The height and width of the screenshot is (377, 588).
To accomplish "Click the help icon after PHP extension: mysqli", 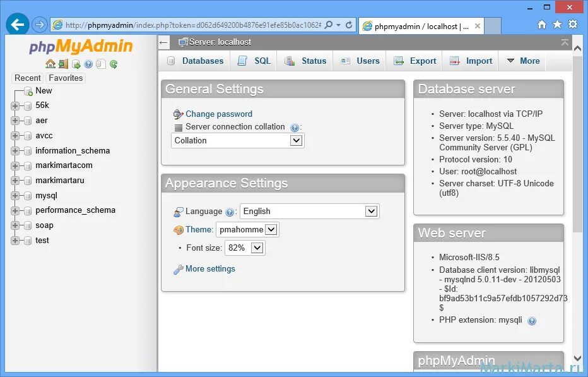I will (532, 321).
